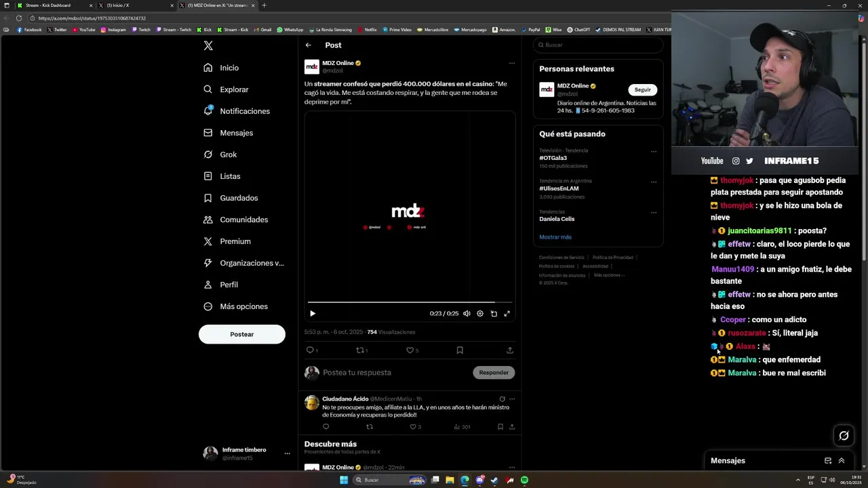Open the WhatsApp bookmark
The height and width of the screenshot is (488, 868).
pyautogui.click(x=290, y=30)
